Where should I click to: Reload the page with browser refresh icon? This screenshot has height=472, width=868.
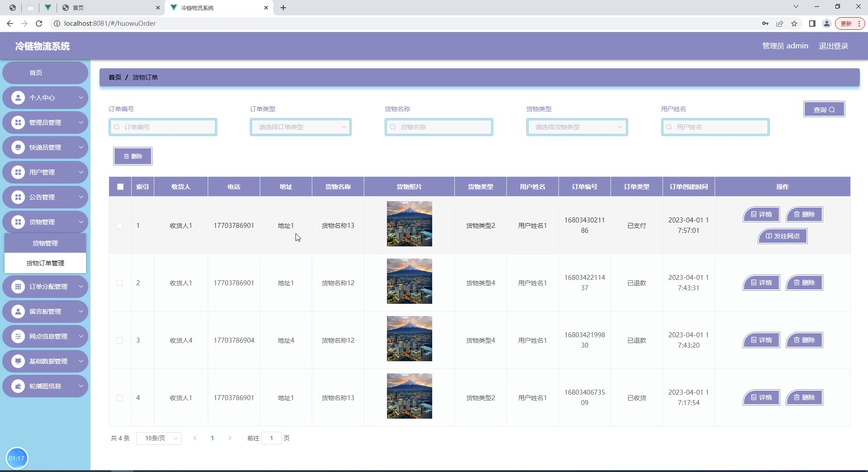(x=39, y=24)
